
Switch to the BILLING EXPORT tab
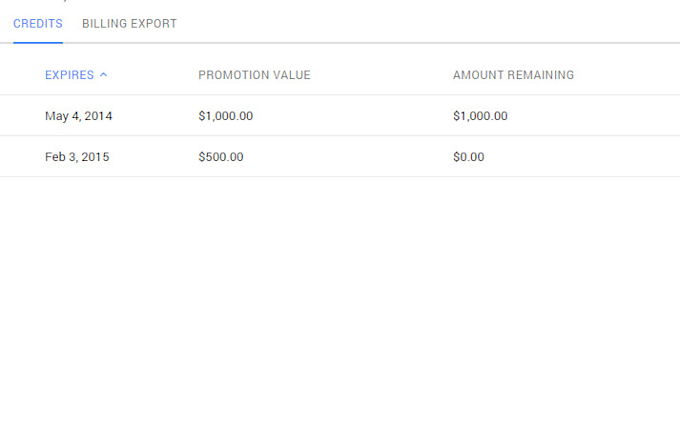[x=129, y=23]
